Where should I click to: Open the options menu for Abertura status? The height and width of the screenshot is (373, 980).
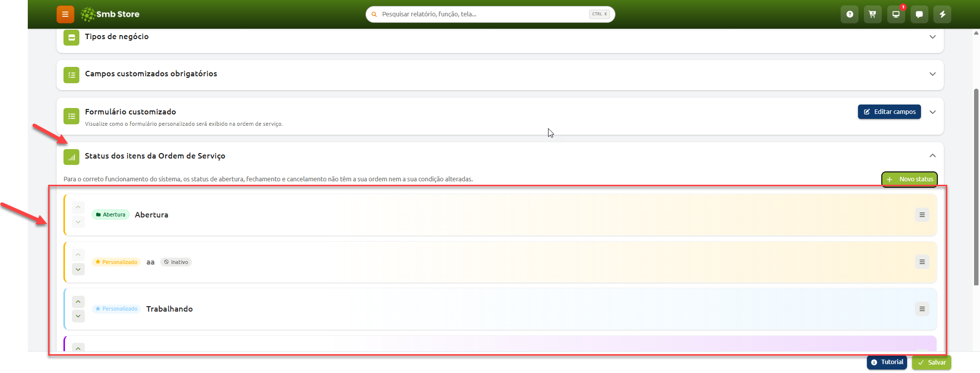tap(922, 215)
